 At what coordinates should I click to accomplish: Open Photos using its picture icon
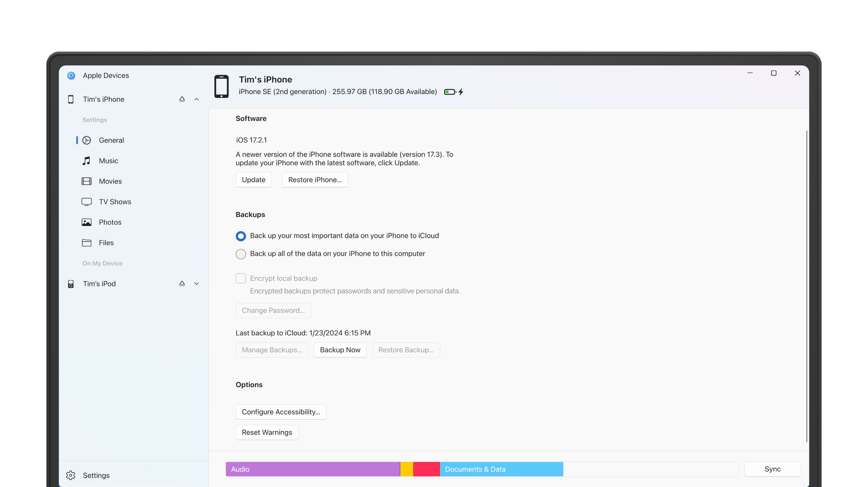86,222
